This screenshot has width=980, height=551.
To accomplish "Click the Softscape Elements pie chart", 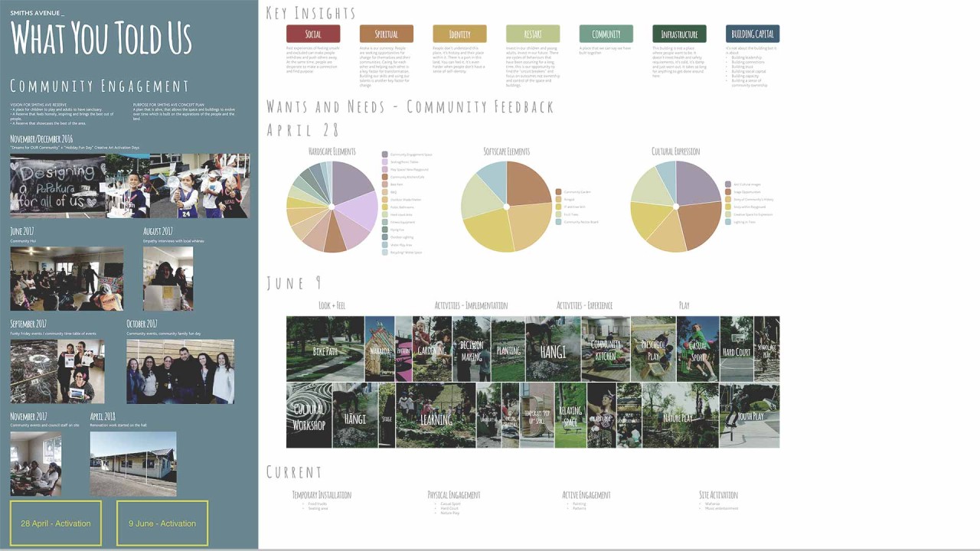I will (506, 207).
